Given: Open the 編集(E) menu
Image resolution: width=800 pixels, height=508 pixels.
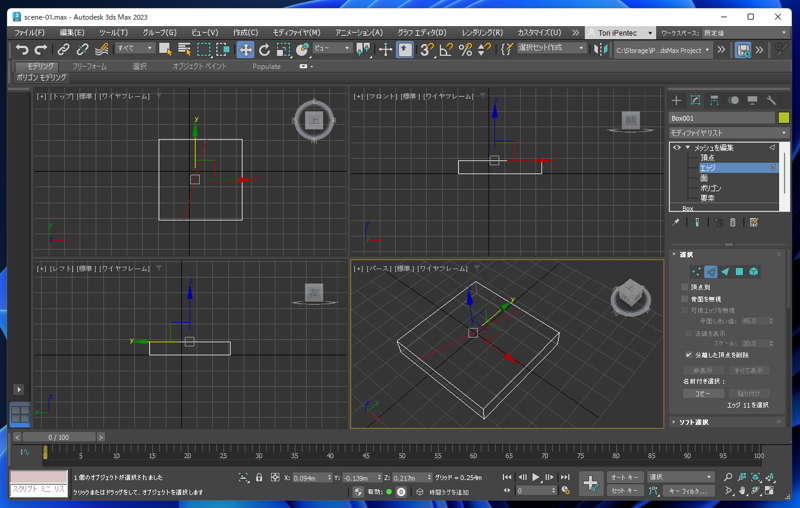Looking at the screenshot, I should pyautogui.click(x=72, y=33).
